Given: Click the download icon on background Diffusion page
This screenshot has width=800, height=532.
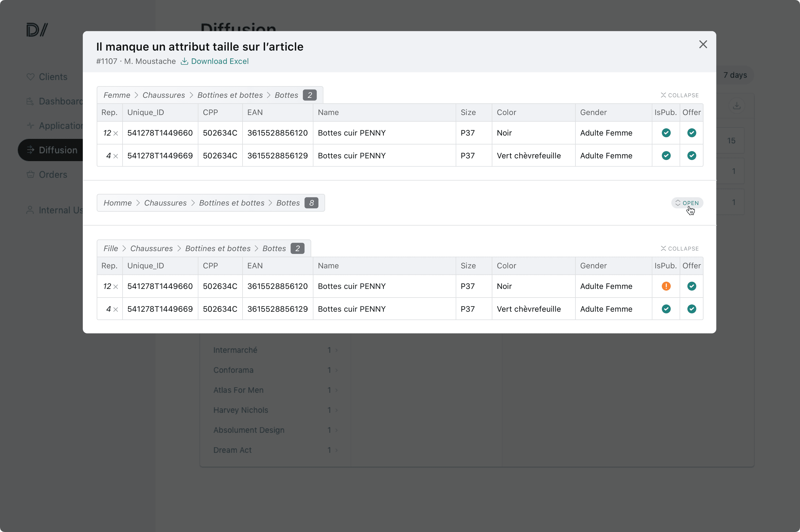Looking at the screenshot, I should [737, 105].
